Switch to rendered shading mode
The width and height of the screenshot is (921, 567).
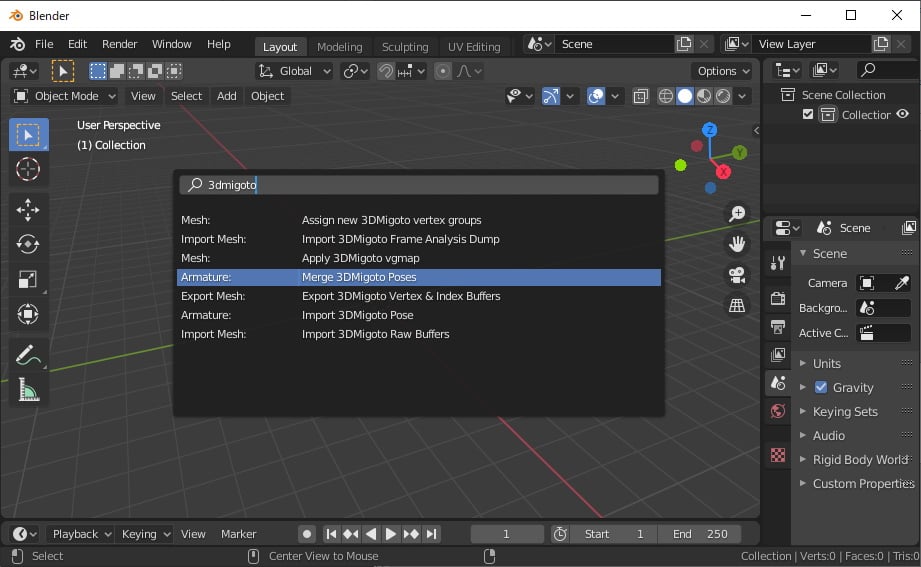tap(723, 96)
